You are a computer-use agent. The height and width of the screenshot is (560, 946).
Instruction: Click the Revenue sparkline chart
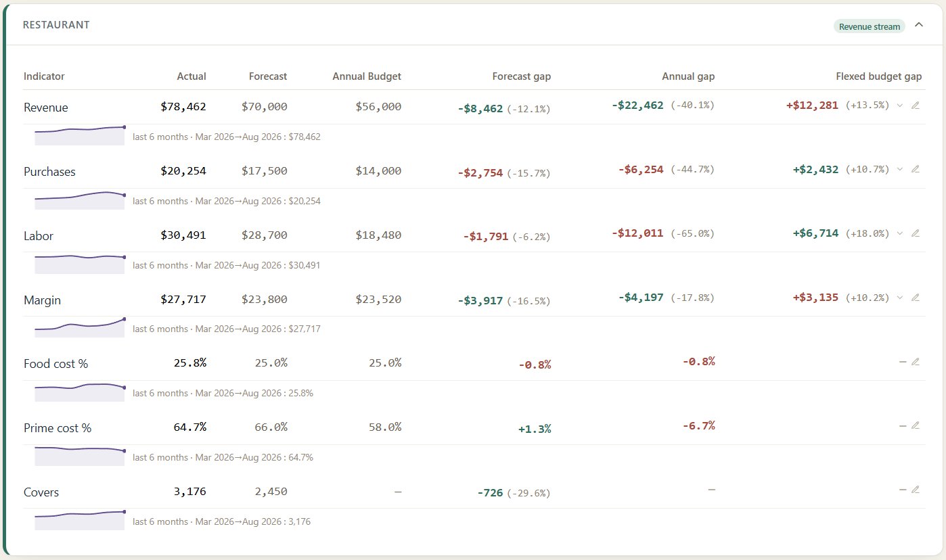[x=80, y=135]
